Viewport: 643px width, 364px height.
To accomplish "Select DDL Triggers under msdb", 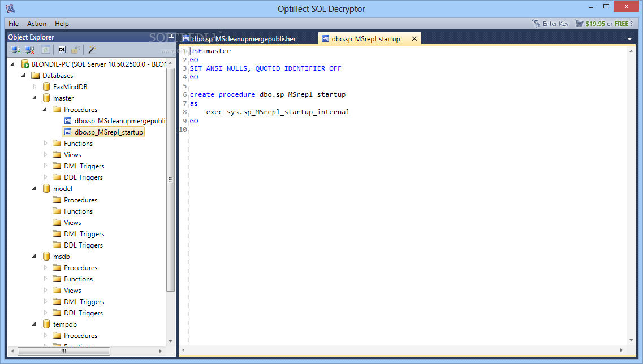I will tap(83, 313).
